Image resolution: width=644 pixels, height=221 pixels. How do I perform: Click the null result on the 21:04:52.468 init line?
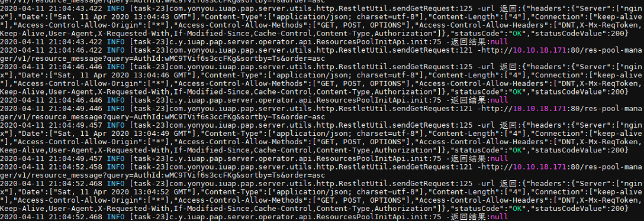coord(499,217)
